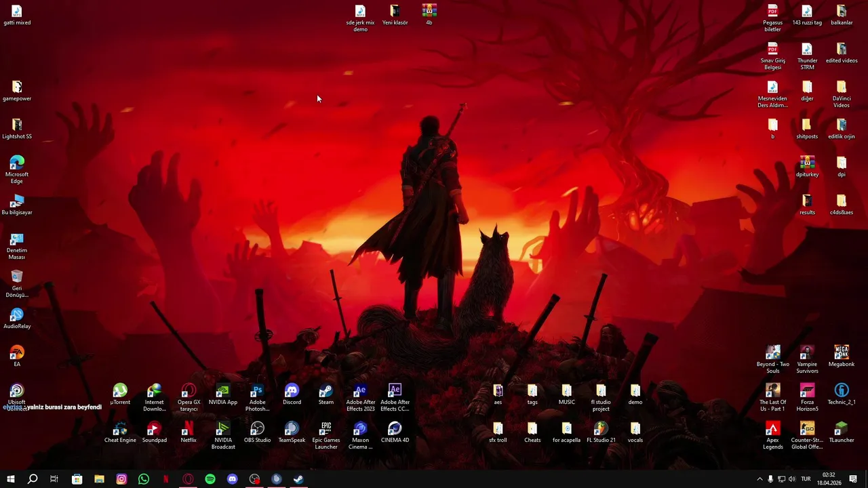Select the Maxon Cinema desktop icon
868x488 pixels.
pyautogui.click(x=360, y=436)
